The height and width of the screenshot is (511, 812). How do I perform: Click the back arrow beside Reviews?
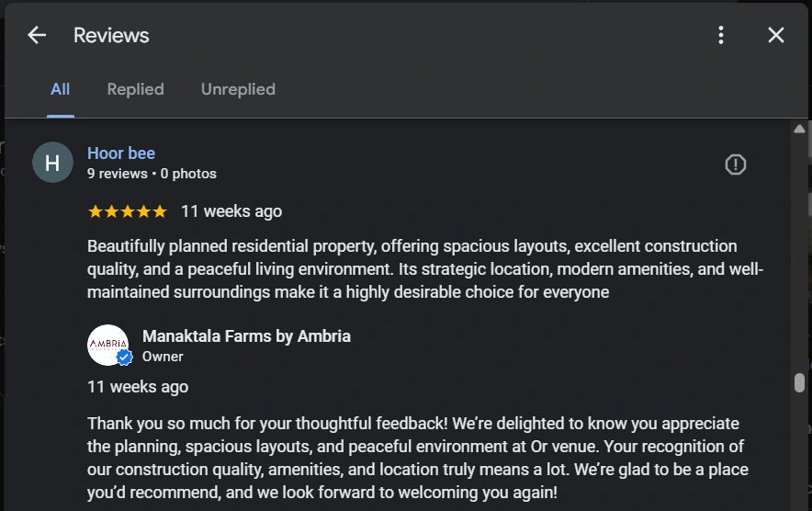point(37,35)
